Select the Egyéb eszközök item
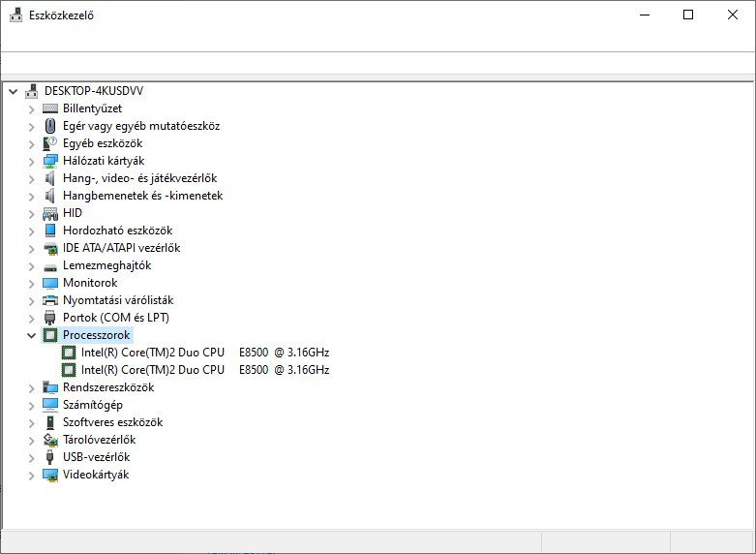 (x=103, y=143)
